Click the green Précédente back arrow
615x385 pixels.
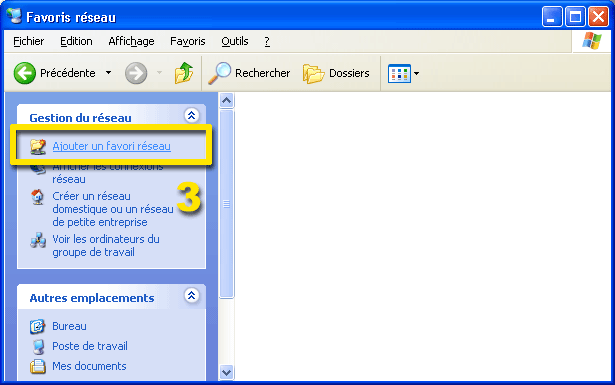click(x=25, y=73)
